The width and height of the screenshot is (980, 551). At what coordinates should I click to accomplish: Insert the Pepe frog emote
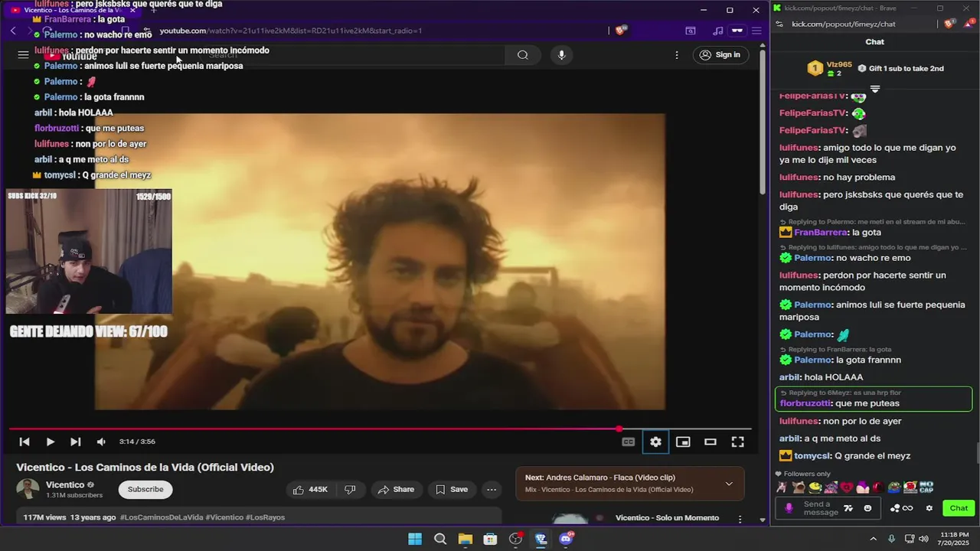894,487
